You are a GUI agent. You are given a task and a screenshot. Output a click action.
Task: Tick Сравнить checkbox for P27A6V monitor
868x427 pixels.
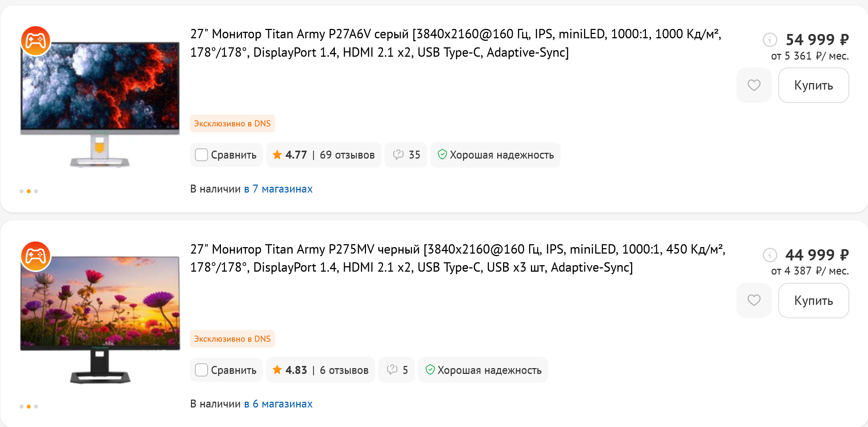coord(201,155)
